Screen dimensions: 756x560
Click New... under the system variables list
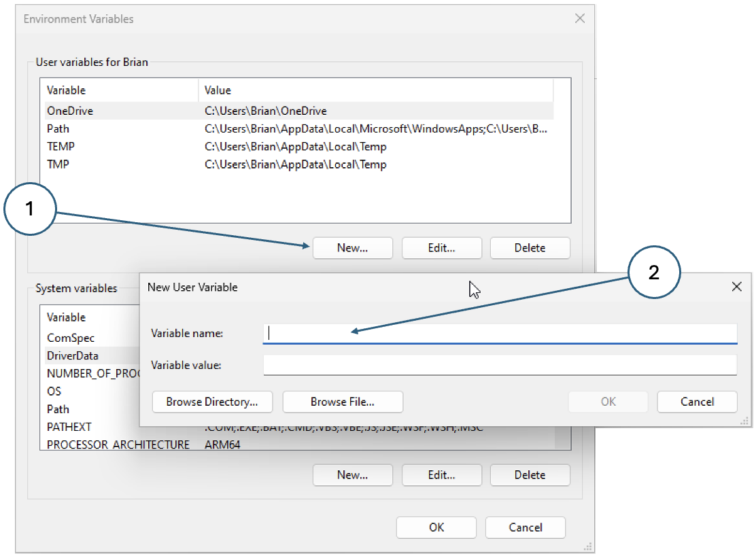coord(352,475)
